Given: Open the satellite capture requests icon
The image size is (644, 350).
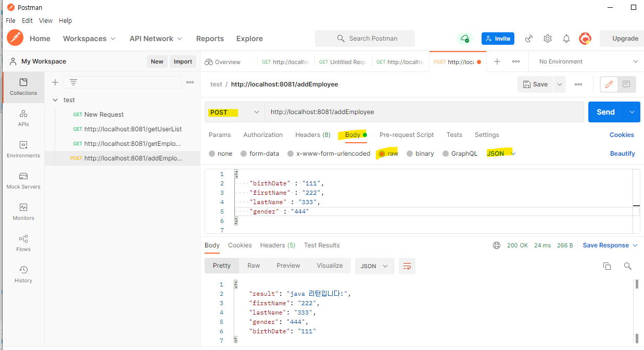Looking at the screenshot, I should pyautogui.click(x=529, y=39).
